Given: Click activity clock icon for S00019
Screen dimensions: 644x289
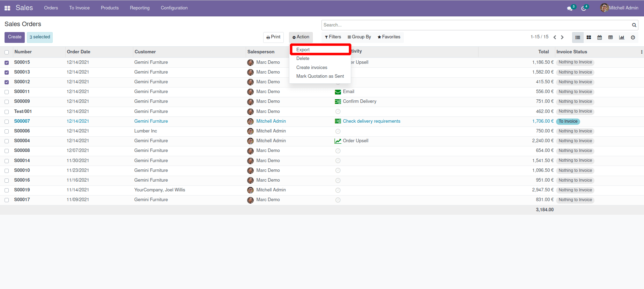Looking at the screenshot, I should pos(338,190).
